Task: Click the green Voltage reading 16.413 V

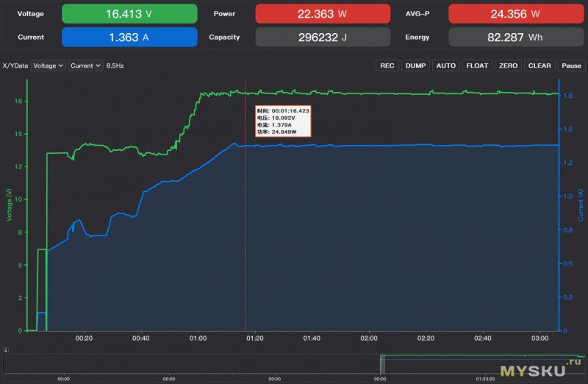Action: 129,14
